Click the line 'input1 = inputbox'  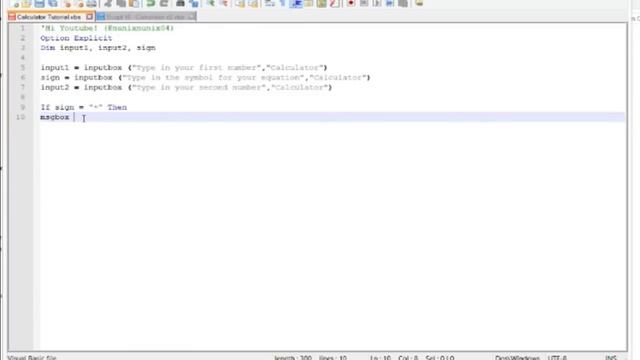point(184,68)
